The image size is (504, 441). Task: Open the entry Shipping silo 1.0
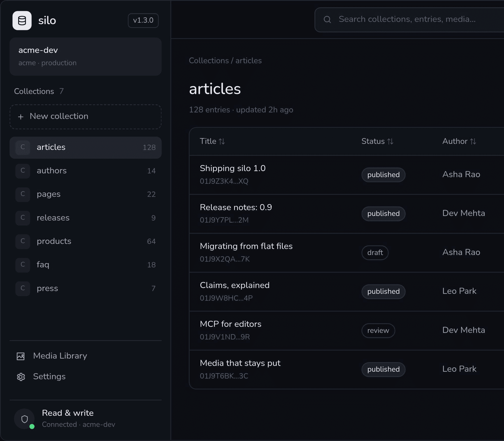tap(233, 168)
